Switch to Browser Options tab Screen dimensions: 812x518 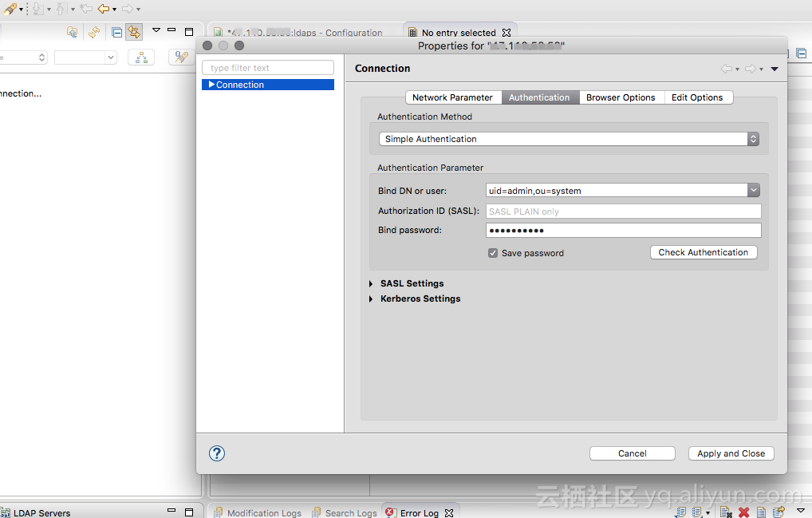point(621,97)
